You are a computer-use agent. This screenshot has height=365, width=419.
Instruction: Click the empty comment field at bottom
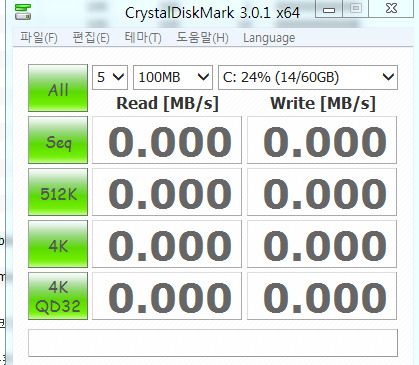point(213,343)
